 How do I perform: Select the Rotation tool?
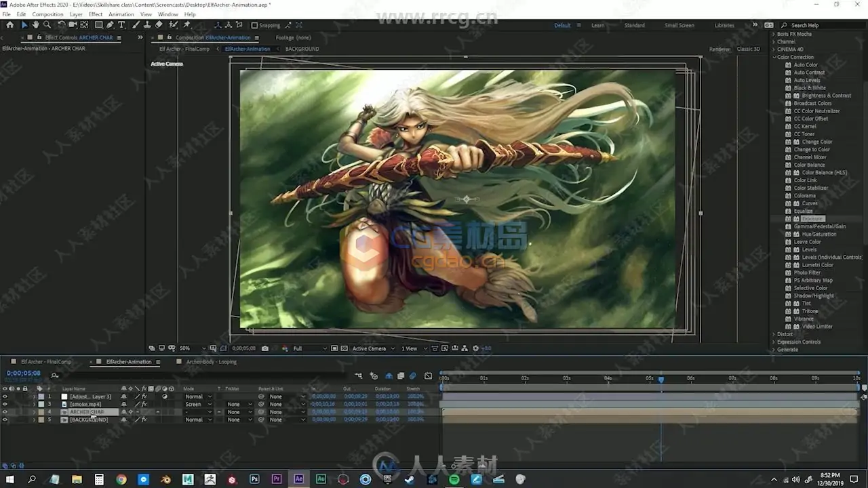(x=62, y=25)
